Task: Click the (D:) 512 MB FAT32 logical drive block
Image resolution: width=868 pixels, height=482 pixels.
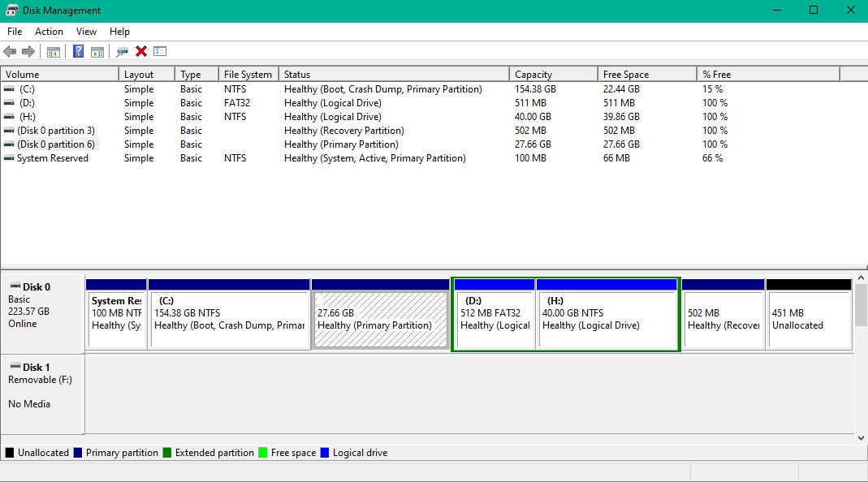Action: click(x=494, y=314)
